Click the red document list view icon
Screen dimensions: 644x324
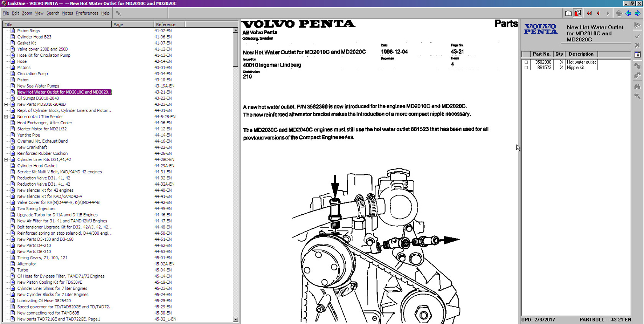[x=577, y=13]
